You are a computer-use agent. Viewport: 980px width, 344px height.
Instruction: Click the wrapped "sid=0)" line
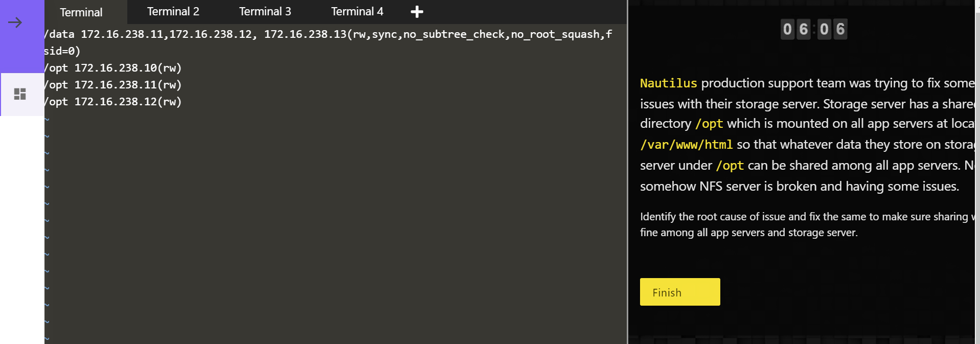[x=62, y=51]
